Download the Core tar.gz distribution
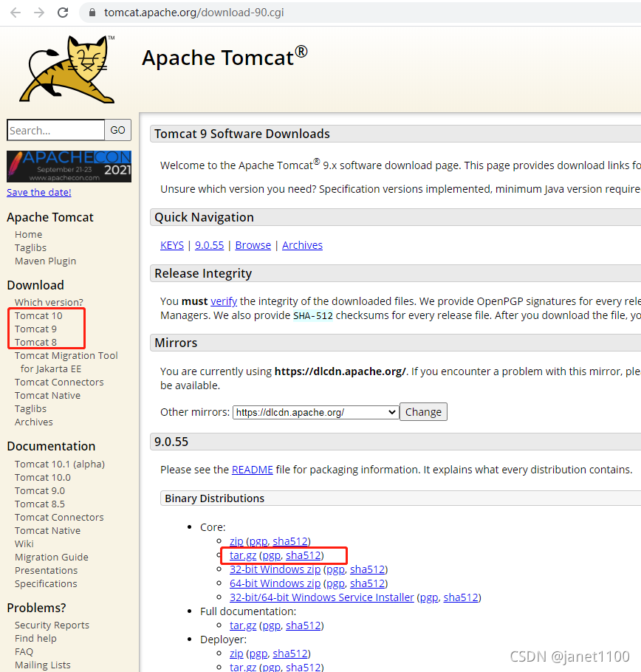The width and height of the screenshot is (641, 672). 243,555
